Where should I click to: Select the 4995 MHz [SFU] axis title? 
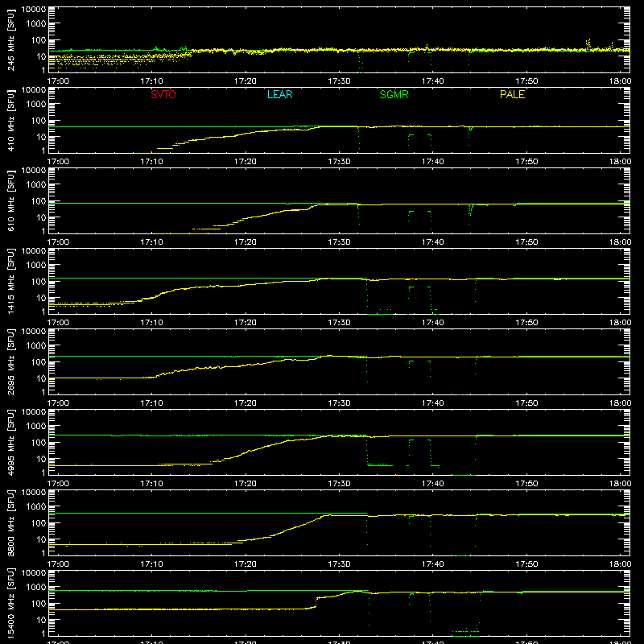coord(11,442)
